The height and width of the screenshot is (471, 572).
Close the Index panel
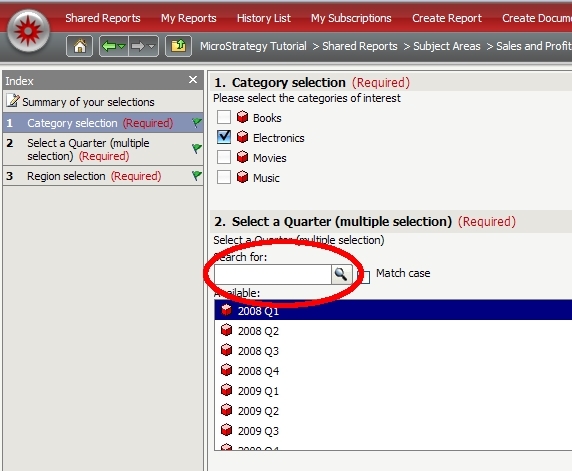[x=193, y=80]
